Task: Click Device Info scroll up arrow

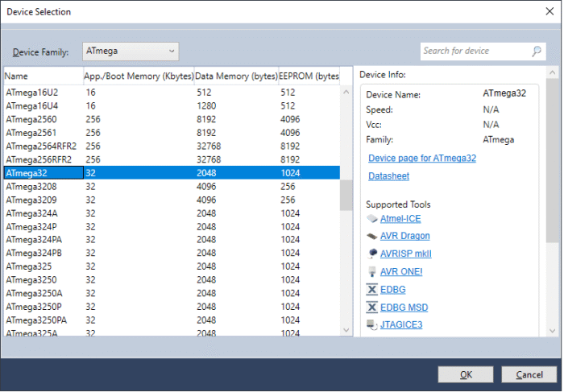Action: tap(552, 73)
